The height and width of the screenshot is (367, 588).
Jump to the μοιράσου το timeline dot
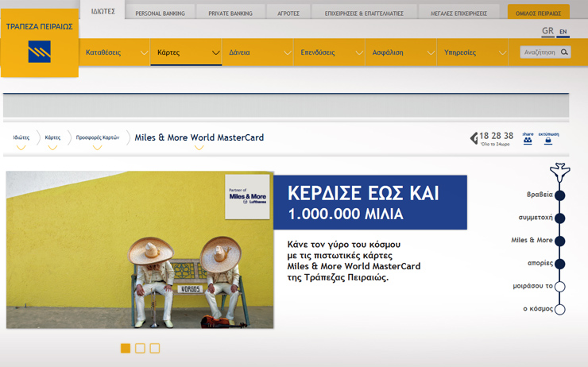pos(560,287)
